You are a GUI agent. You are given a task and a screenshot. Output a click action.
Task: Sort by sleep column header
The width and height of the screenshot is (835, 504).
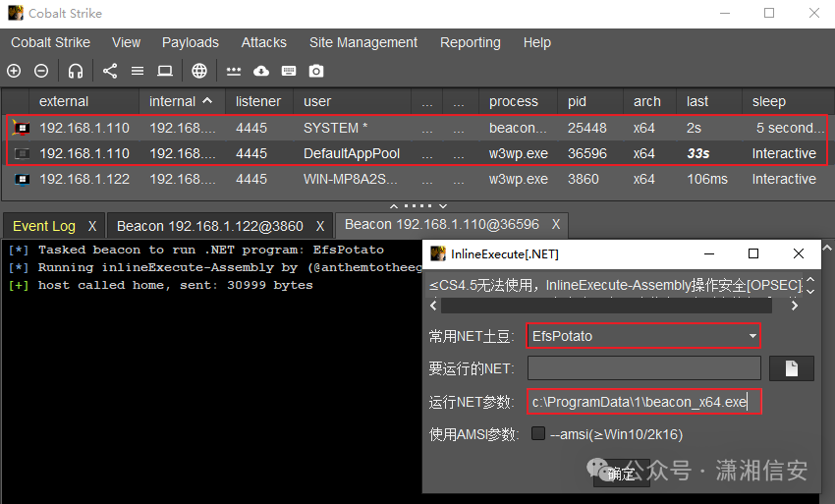tap(787, 101)
